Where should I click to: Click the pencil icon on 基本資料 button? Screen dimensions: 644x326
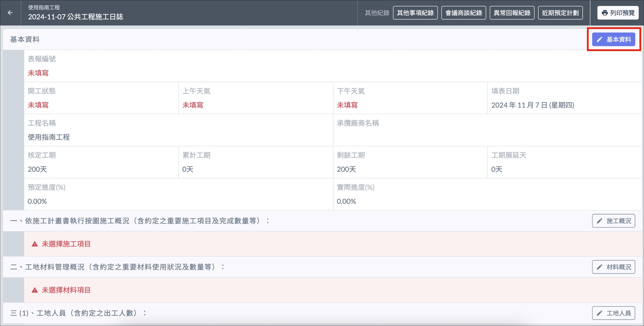pyautogui.click(x=599, y=39)
